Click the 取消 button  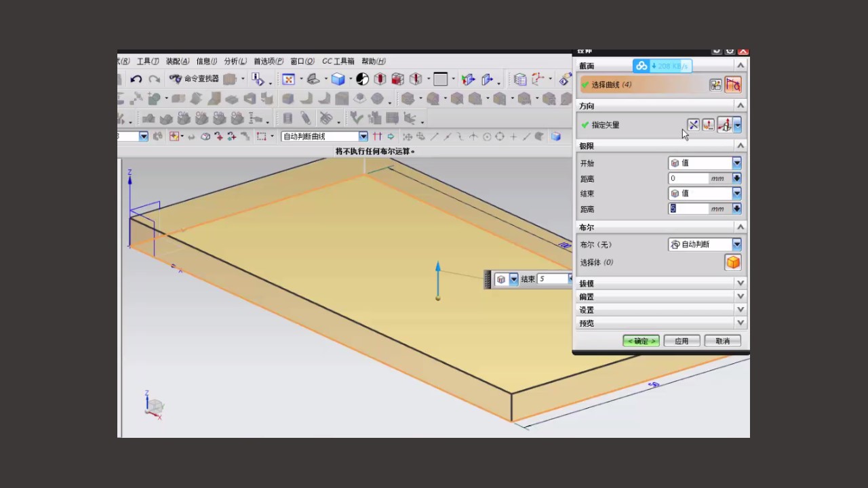(723, 341)
